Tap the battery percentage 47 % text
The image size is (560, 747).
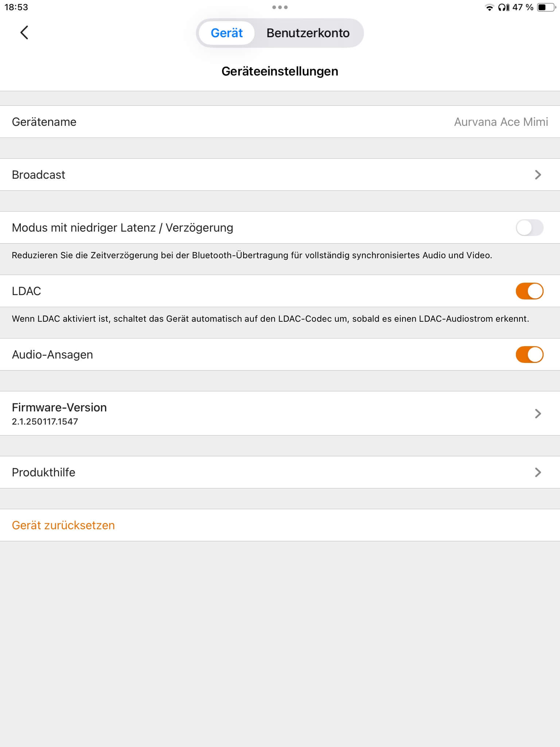click(522, 7)
